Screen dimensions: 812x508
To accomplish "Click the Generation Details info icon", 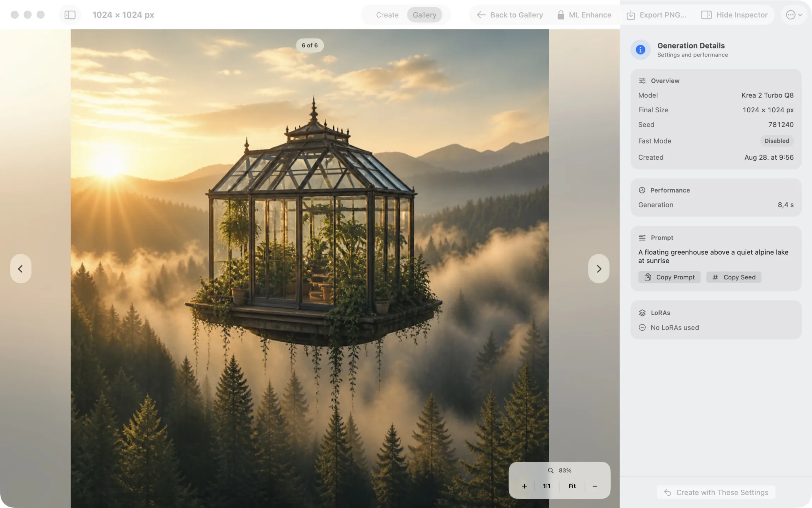I will [x=640, y=50].
